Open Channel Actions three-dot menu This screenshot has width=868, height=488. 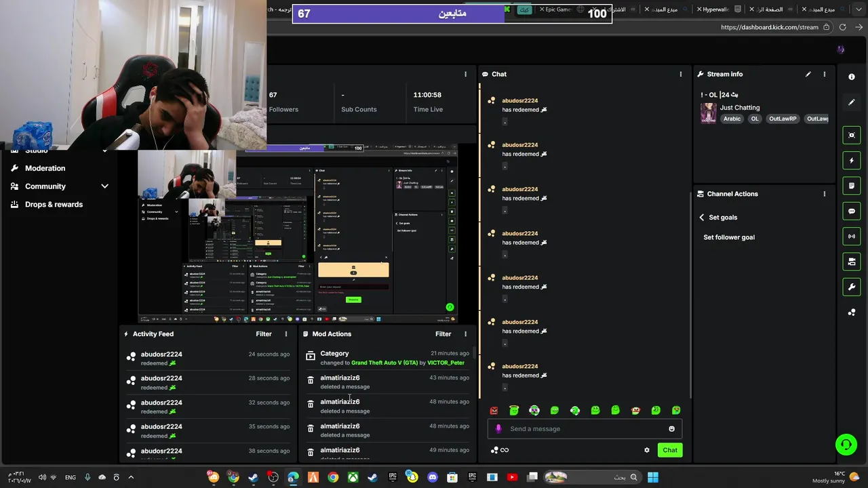(x=825, y=194)
